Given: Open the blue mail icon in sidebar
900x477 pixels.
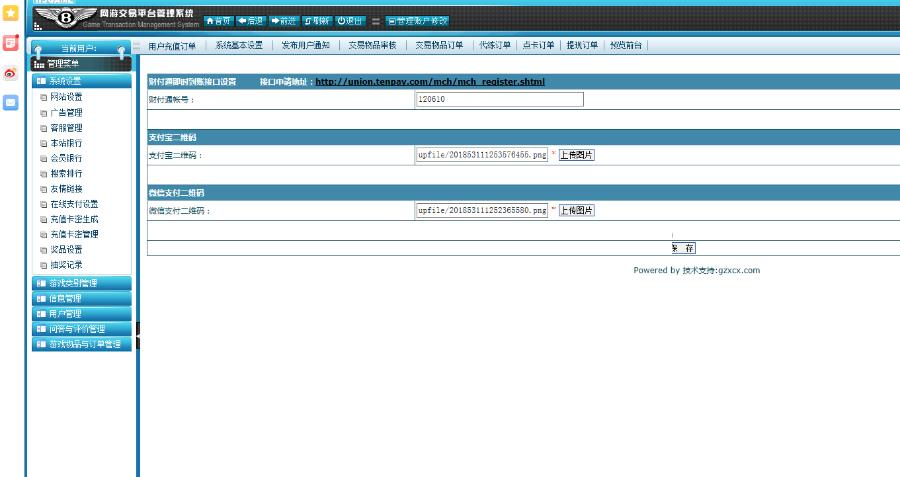Looking at the screenshot, I should tap(10, 103).
